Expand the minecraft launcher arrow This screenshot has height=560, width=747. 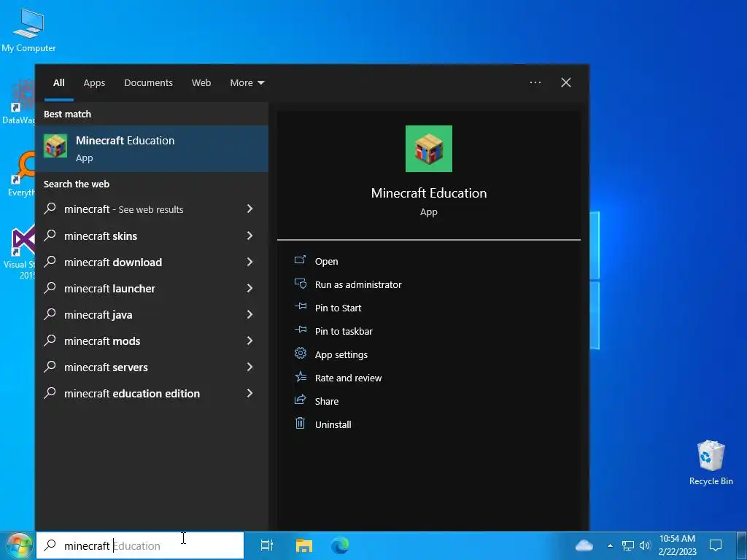(x=249, y=287)
